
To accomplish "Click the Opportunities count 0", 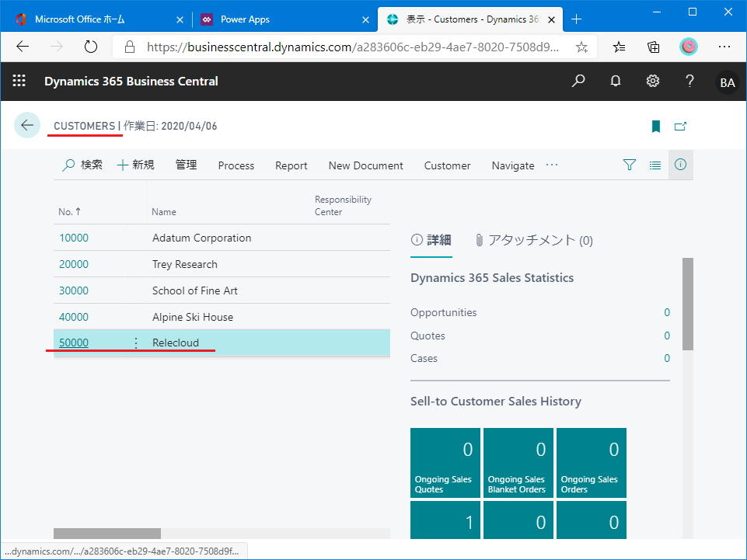I will coord(667,312).
